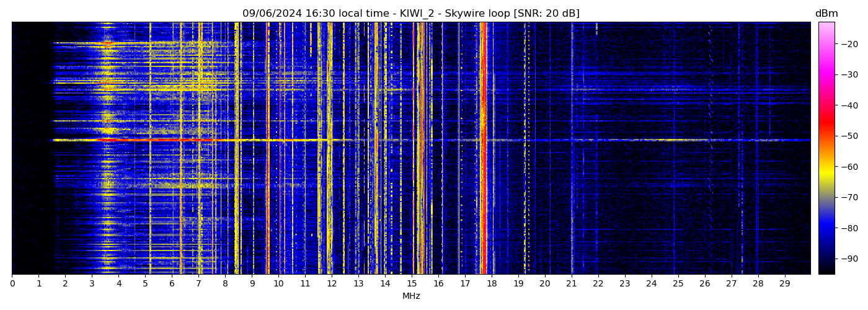Image resolution: width=868 pixels, height=310 pixels.
Task: Click the 10 tick label on the frequency axis
Action: (x=278, y=283)
